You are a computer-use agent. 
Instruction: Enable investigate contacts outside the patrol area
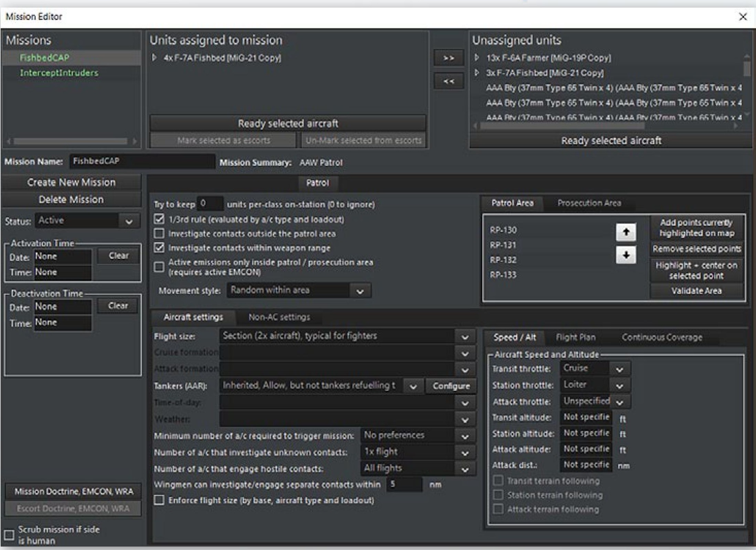(159, 234)
